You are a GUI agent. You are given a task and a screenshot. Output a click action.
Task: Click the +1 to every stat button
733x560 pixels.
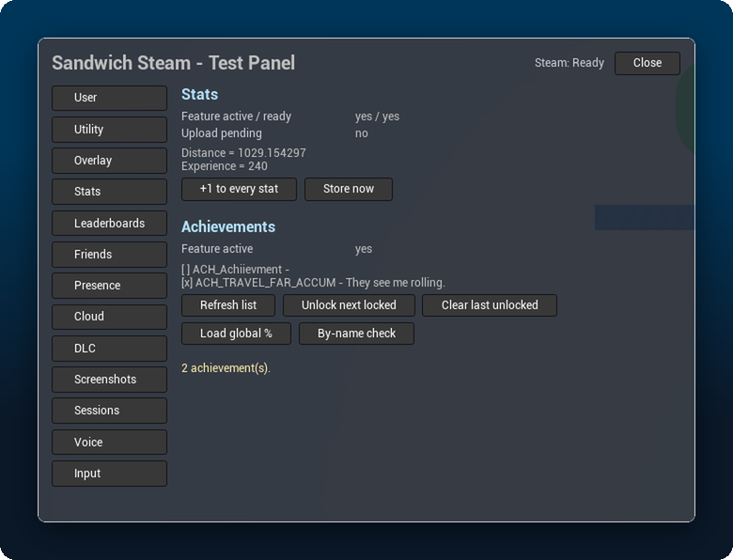(239, 189)
